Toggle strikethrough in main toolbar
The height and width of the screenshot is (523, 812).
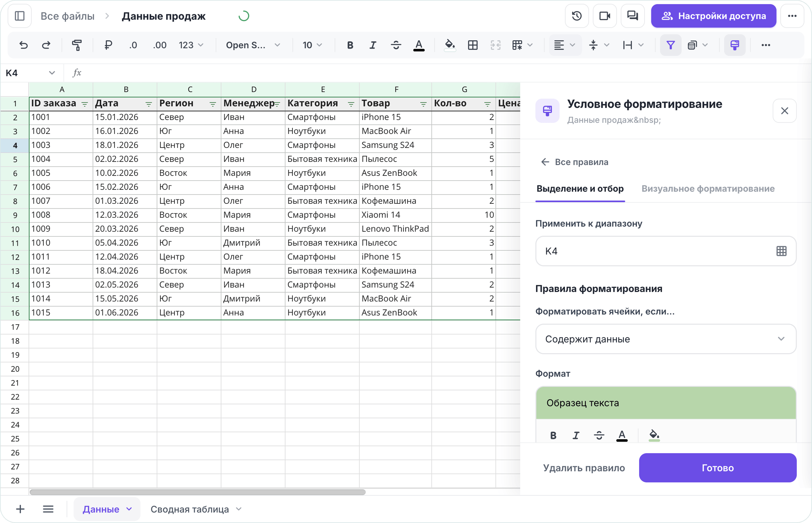pyautogui.click(x=396, y=45)
